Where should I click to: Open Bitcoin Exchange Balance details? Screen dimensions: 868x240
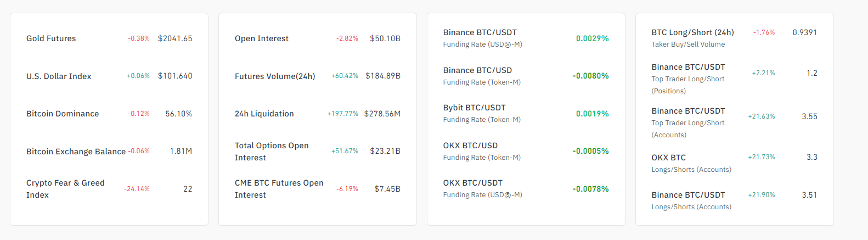coord(76,152)
